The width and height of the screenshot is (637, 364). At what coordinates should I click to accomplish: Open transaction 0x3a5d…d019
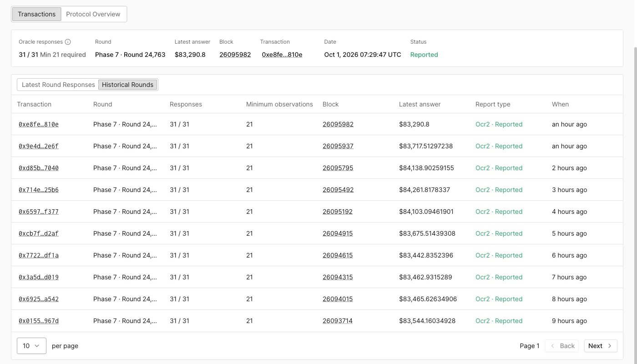pos(39,277)
